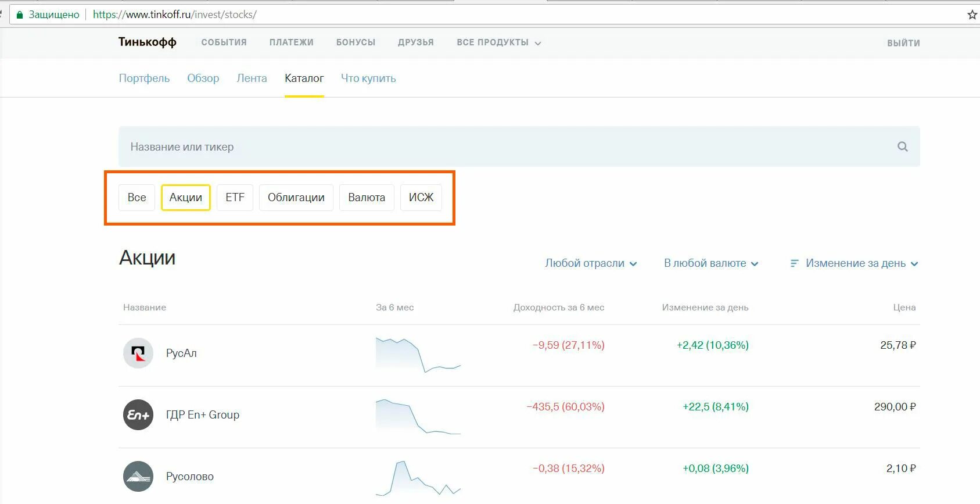Open the ГДР En+ Group stock link

point(203,414)
